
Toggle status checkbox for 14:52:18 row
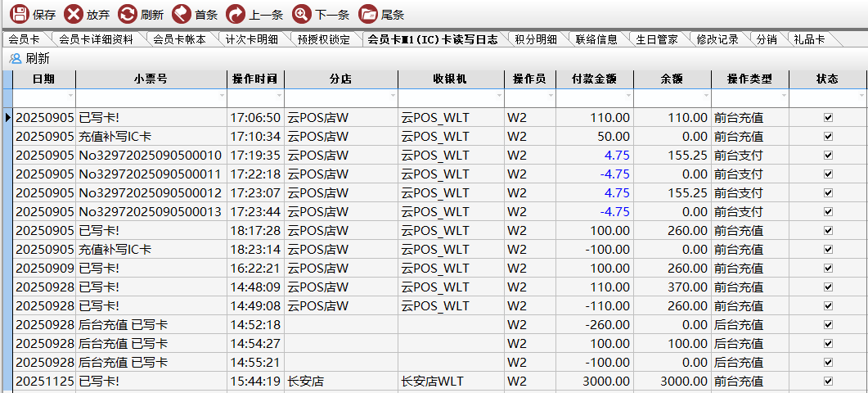pos(828,325)
